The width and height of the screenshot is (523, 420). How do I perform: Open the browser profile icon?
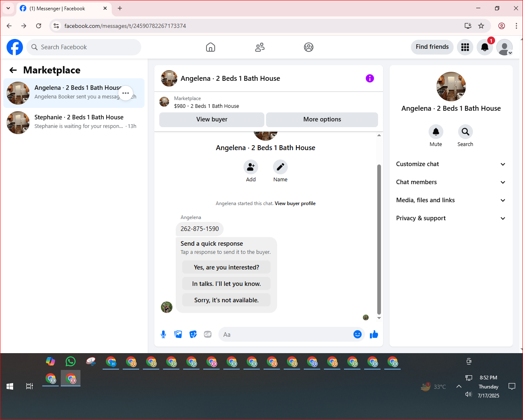(502, 26)
